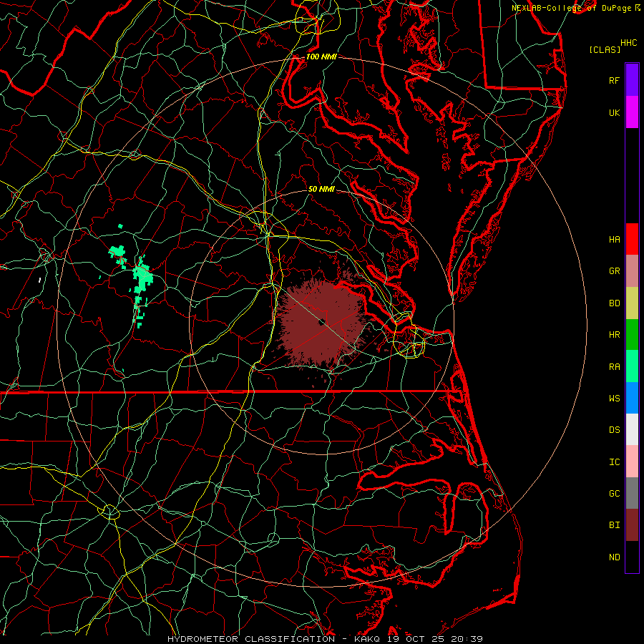This screenshot has width=644, height=644.
Task: Click the BI brown legend swatch
Action: tap(632, 525)
